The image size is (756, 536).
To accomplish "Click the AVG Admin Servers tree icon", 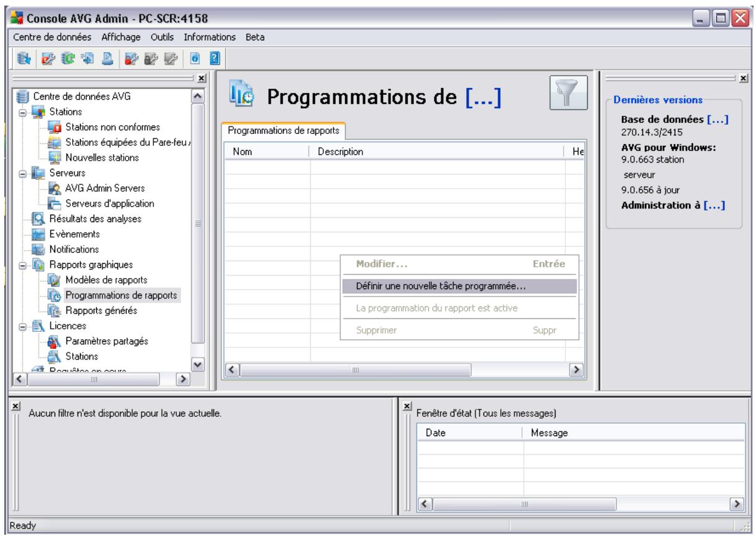I will point(56,188).
